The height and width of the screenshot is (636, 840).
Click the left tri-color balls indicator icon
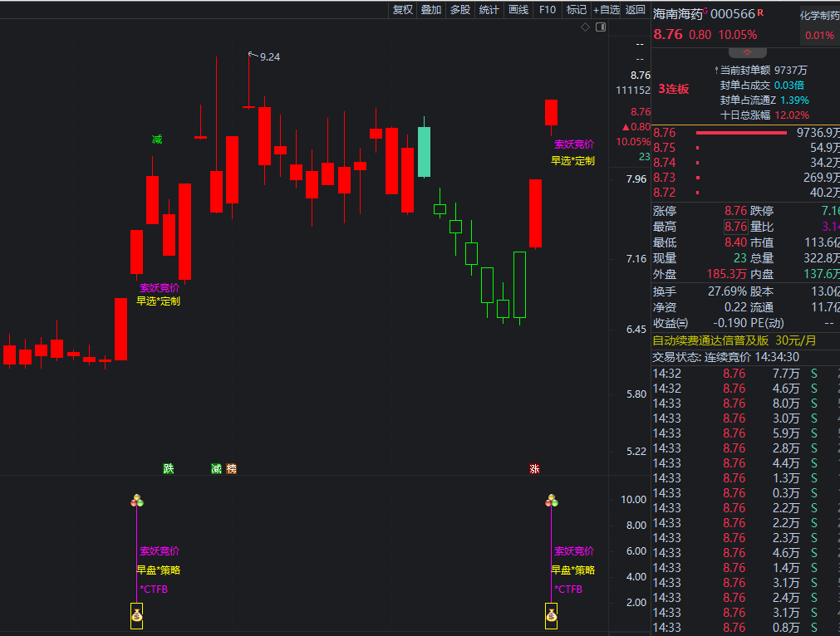click(x=137, y=501)
